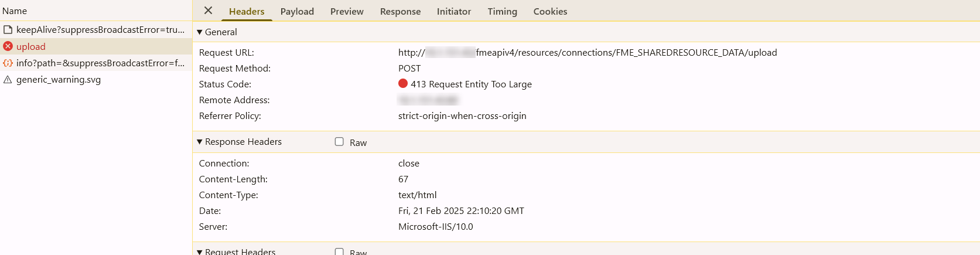Click the JSON braces icon beside info request
The image size is (980, 255).
pos(8,63)
